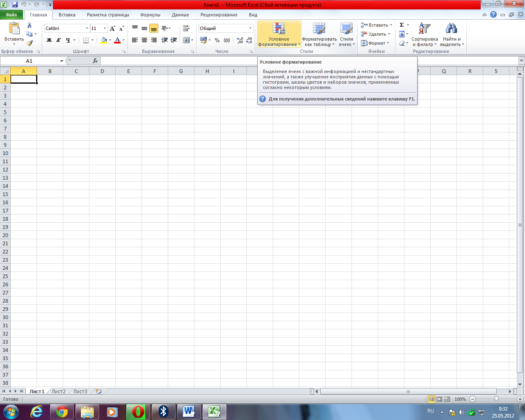Toggle bottom align button
The width and height of the screenshot is (525, 420).
[x=154, y=28]
